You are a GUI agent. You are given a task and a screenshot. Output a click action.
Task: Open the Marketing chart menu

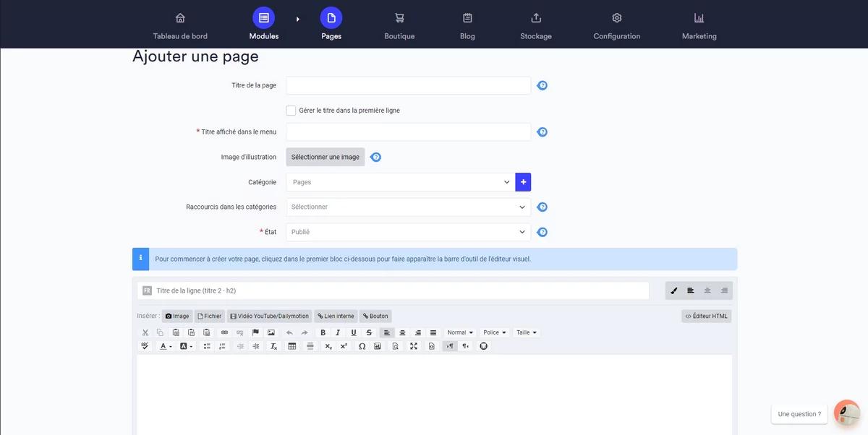[699, 25]
